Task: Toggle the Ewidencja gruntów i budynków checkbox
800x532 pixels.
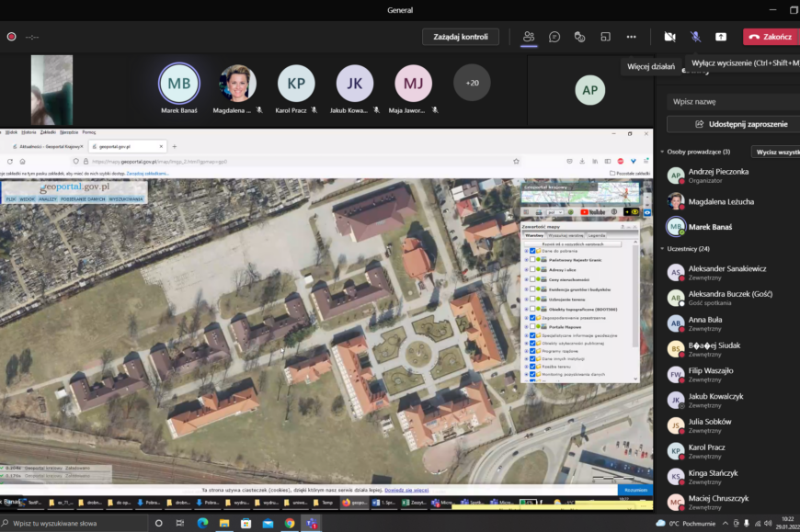Action: (532, 289)
